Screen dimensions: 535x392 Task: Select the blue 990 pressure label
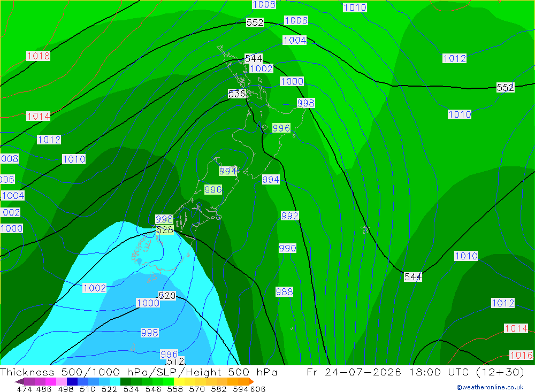click(x=287, y=248)
